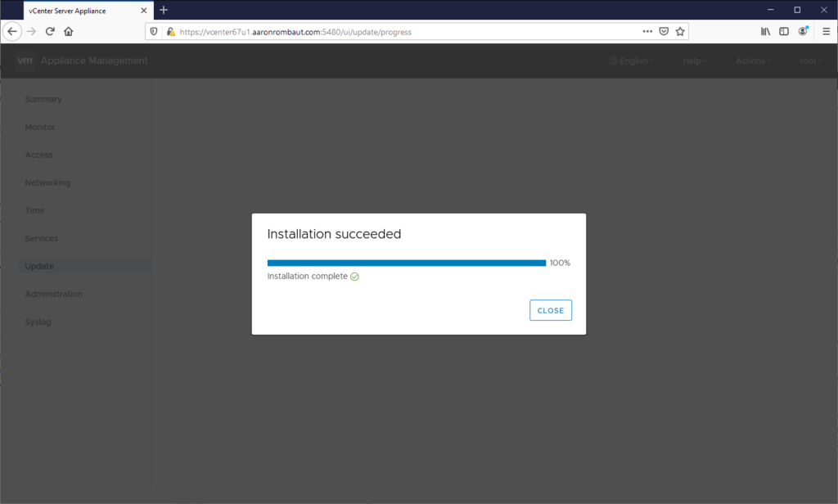
Task: Click the installation progress bar at 100%
Action: pyautogui.click(x=406, y=263)
